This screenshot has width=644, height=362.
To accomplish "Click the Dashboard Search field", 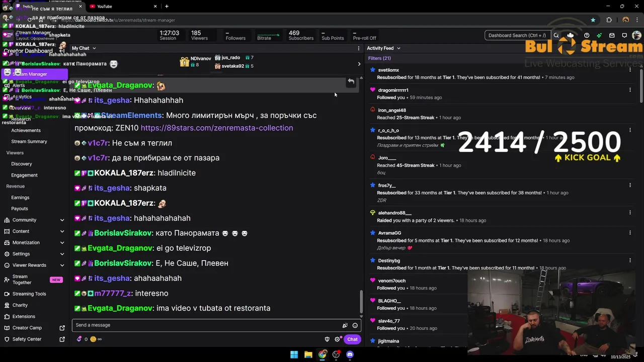I will (x=517, y=35).
